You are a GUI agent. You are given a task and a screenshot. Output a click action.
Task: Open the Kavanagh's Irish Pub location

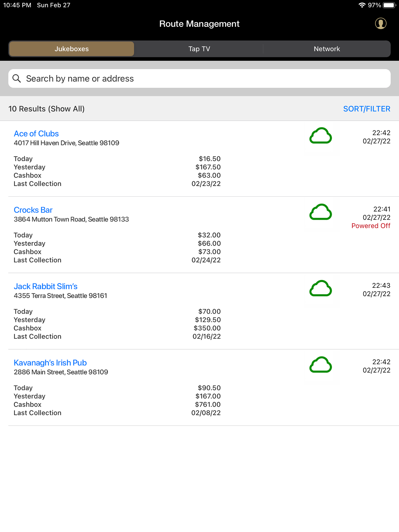[50, 363]
